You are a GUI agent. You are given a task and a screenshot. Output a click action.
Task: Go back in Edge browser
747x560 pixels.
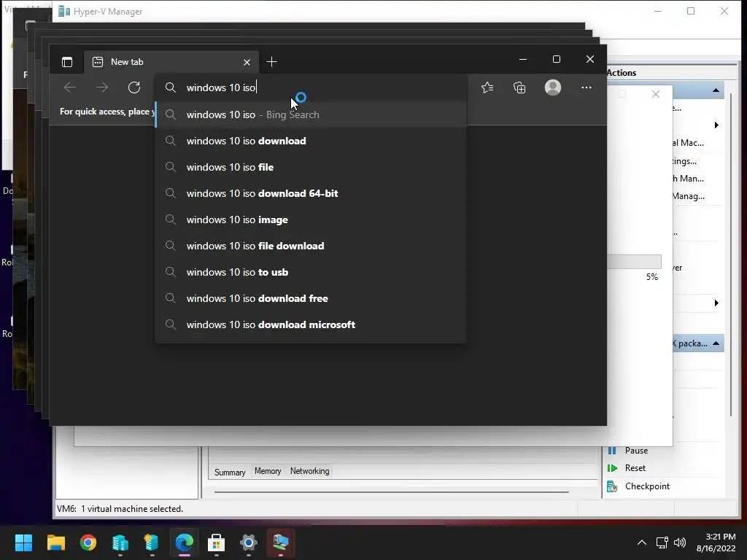tap(70, 87)
